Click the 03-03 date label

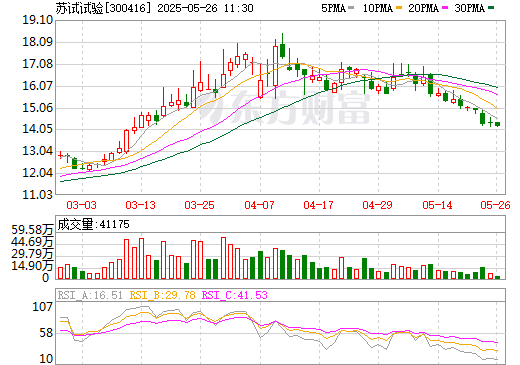81,205
